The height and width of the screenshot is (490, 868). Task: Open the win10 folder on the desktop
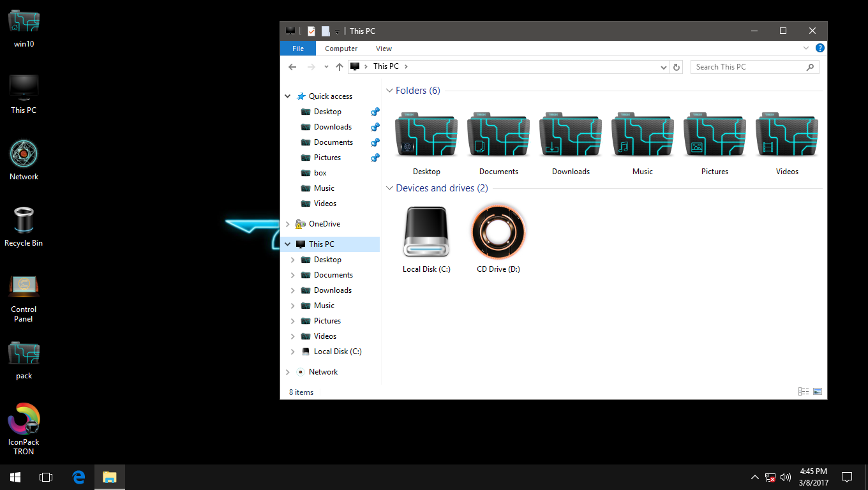tap(24, 29)
